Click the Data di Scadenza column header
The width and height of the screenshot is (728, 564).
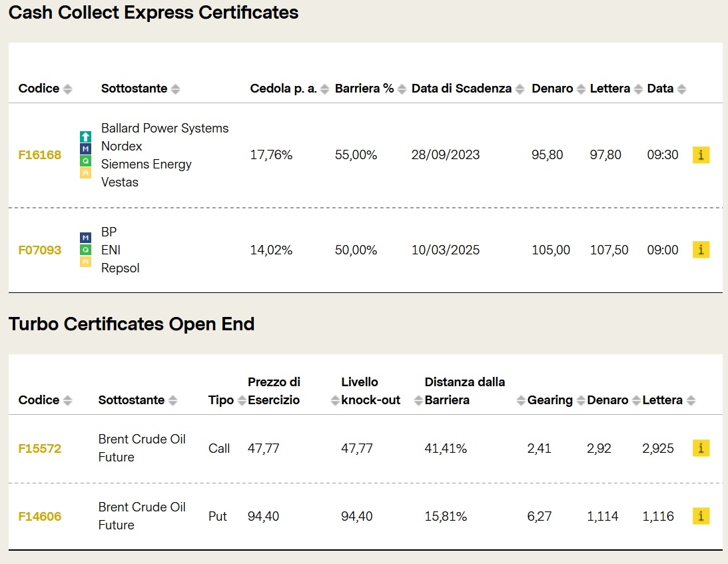pyautogui.click(x=462, y=88)
